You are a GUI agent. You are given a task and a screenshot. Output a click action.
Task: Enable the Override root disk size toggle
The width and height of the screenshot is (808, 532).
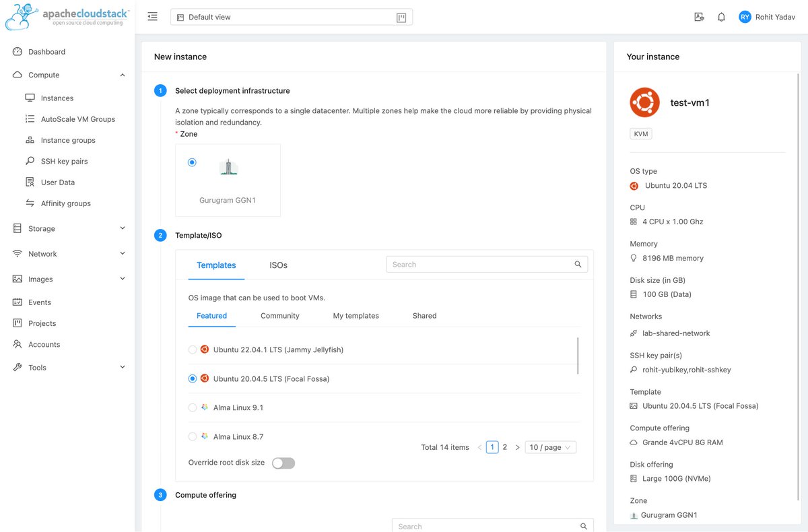pos(283,463)
